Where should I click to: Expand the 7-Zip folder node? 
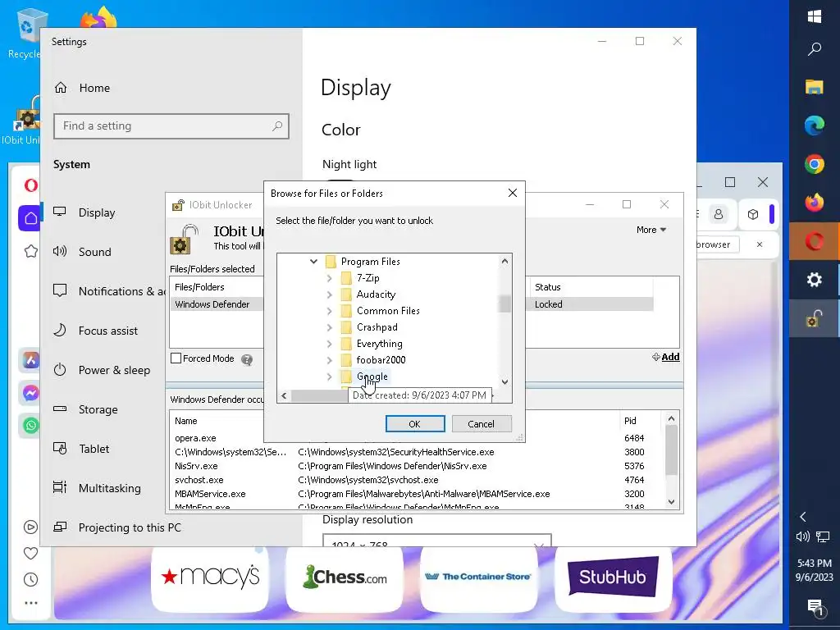pos(330,278)
